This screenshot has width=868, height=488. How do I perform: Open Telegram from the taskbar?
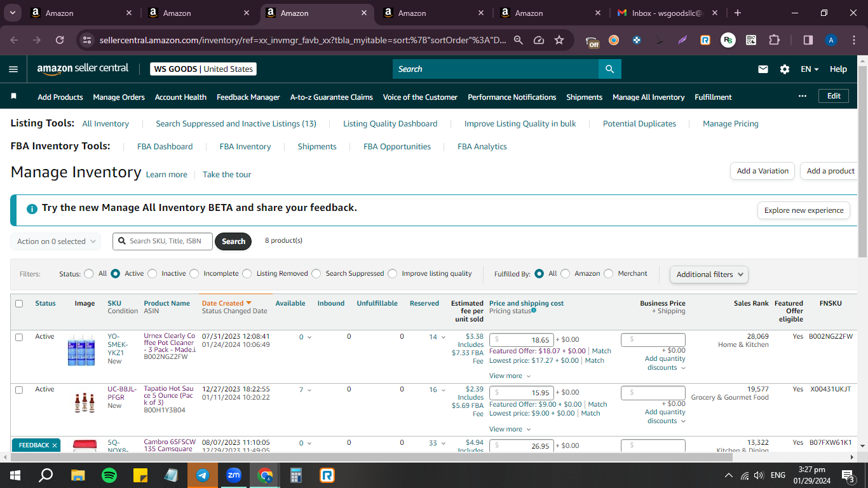pyautogui.click(x=203, y=475)
